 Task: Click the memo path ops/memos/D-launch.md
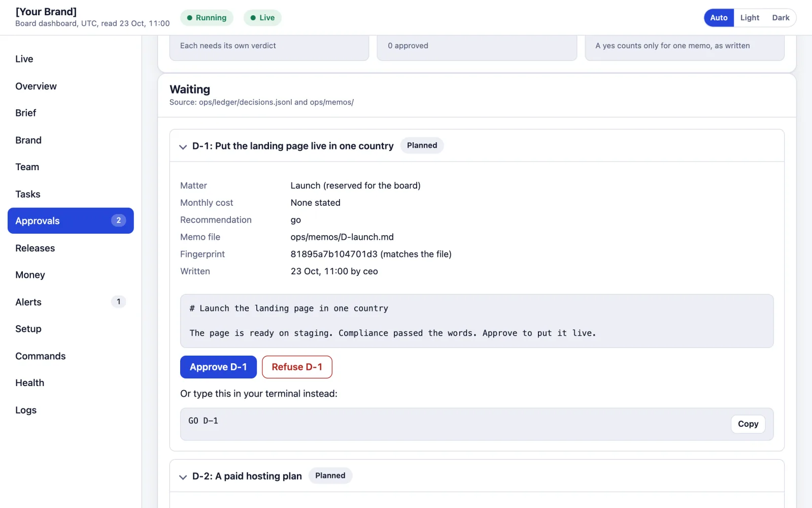342,237
